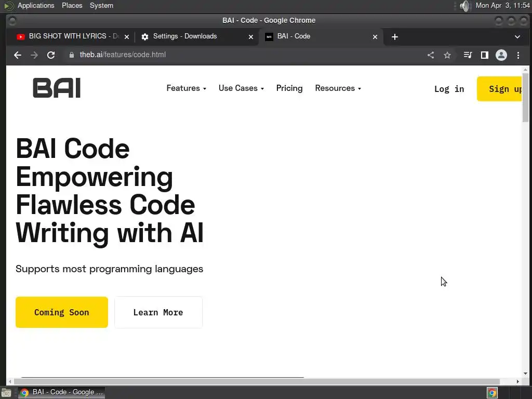Open the Chrome side panel
Image resolution: width=532 pixels, height=399 pixels.
(x=485, y=55)
